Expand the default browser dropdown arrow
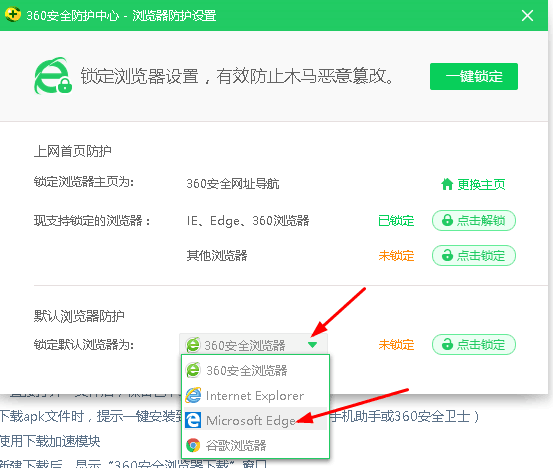 click(312, 345)
